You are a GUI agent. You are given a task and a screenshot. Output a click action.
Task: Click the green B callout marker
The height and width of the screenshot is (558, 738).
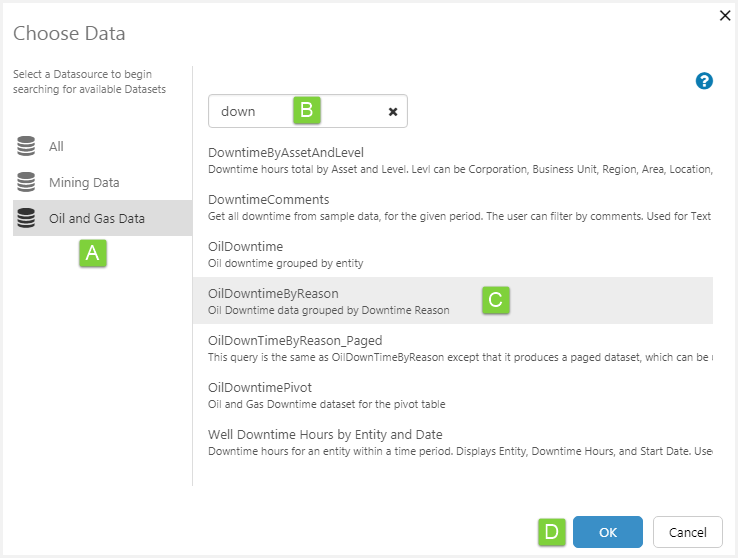pos(306,111)
